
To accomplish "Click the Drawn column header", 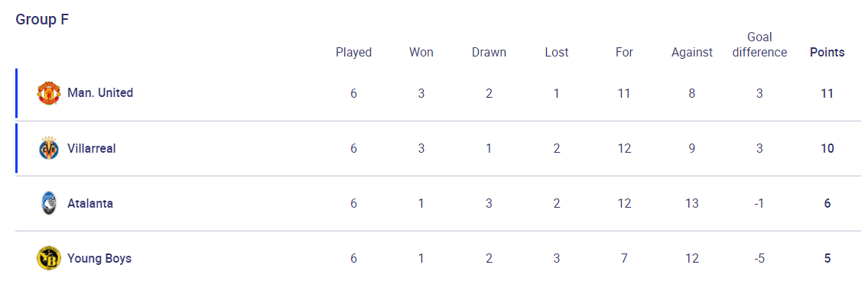I will (x=489, y=53).
